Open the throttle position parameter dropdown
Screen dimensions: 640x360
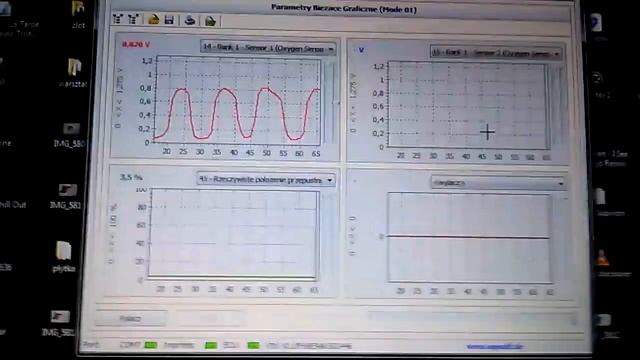266,180
